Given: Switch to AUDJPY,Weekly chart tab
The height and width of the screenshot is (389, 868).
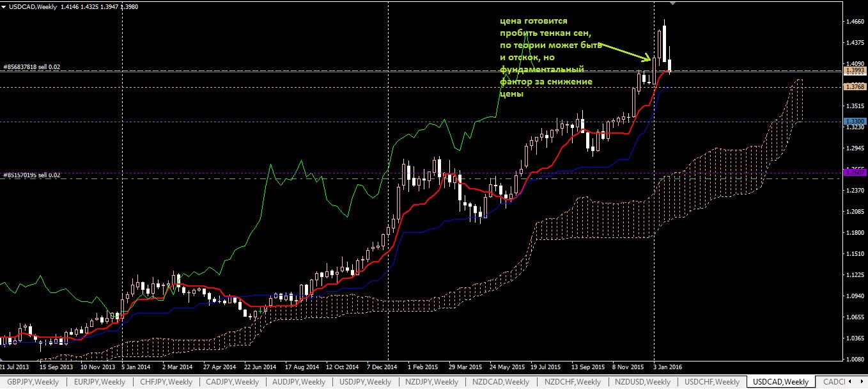Looking at the screenshot, I should coord(299,382).
